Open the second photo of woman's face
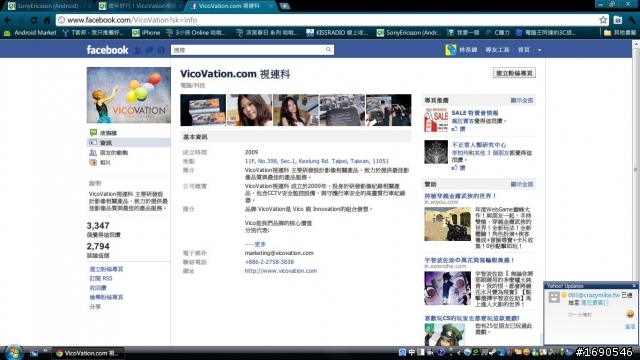 pos(249,110)
